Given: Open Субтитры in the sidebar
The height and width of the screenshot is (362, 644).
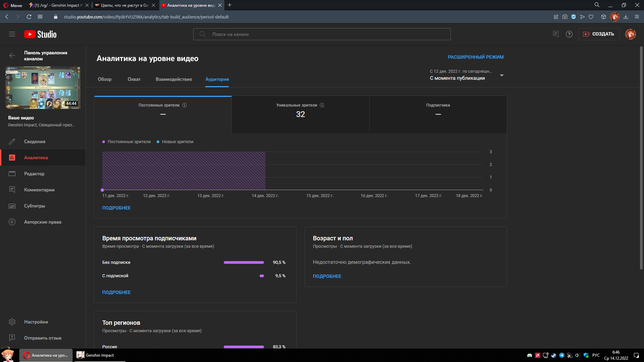Looking at the screenshot, I should pos(34,206).
